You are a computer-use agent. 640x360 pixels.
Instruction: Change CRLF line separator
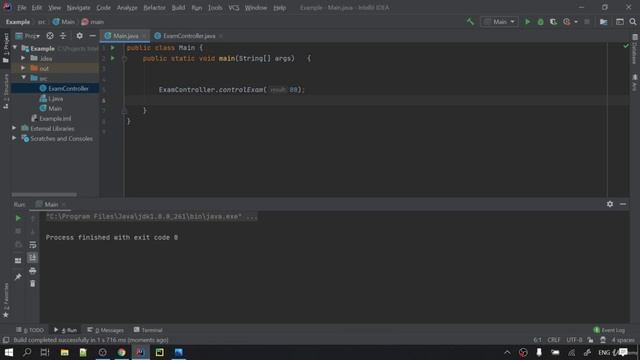[553, 340]
